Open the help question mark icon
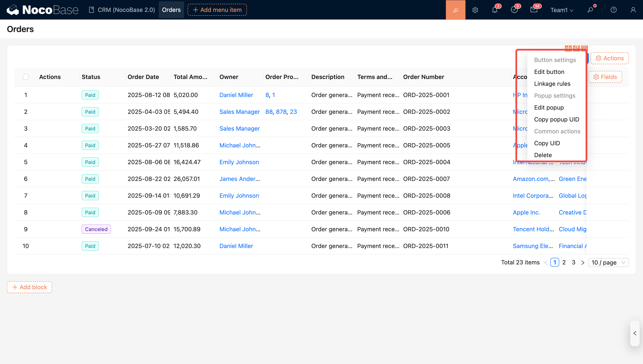643x364 pixels. 613,10
